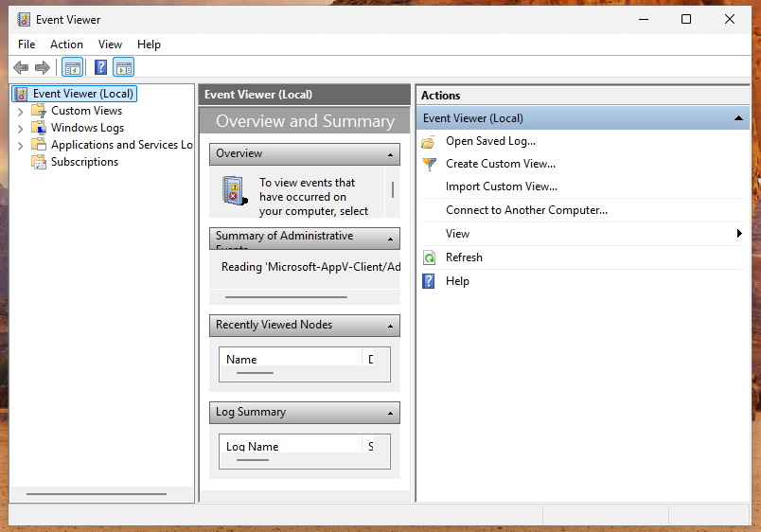
Task: Expand Applications and Services Logs node
Action: [x=21, y=146]
